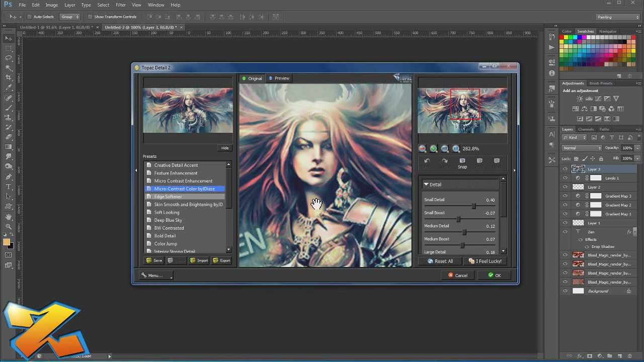644x362 pixels.
Task: Click the Hide button under preset preview
Action: [225, 148]
